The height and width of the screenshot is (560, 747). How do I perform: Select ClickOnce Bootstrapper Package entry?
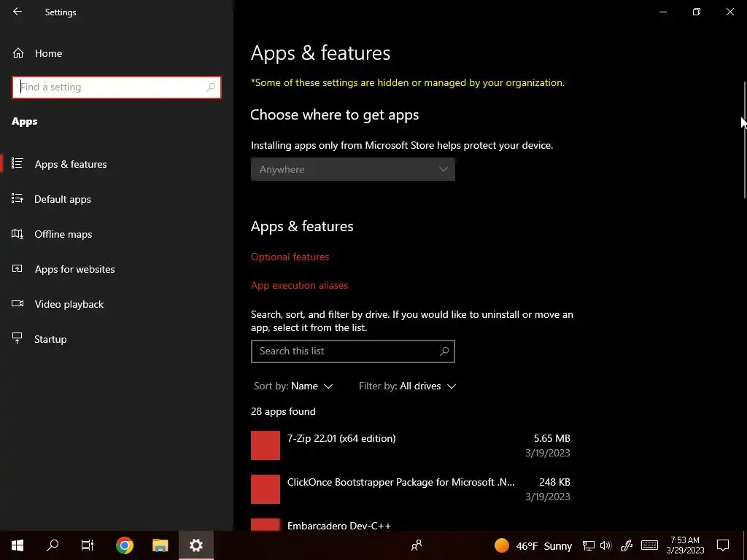coord(411,489)
